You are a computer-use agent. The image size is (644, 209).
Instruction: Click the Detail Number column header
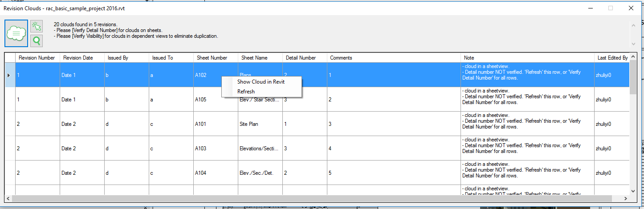coord(305,58)
